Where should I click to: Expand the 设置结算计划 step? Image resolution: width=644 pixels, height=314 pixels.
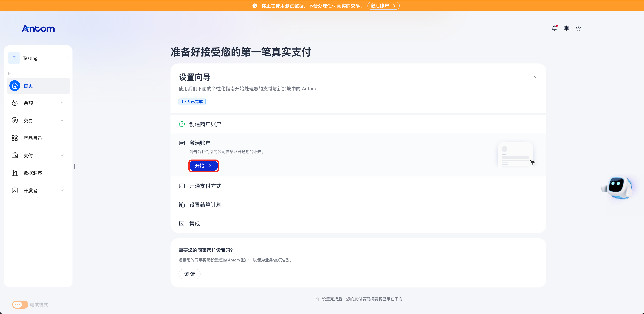[x=358, y=205]
